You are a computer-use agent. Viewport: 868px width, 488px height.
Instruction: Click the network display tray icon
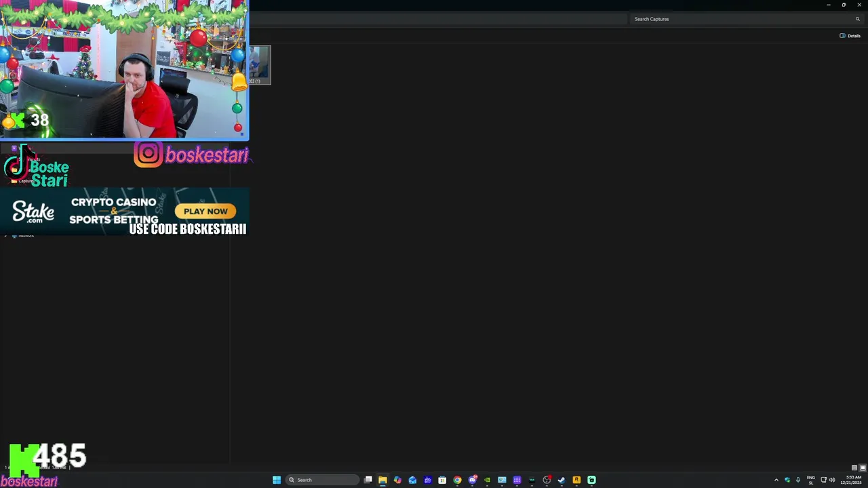click(823, 480)
